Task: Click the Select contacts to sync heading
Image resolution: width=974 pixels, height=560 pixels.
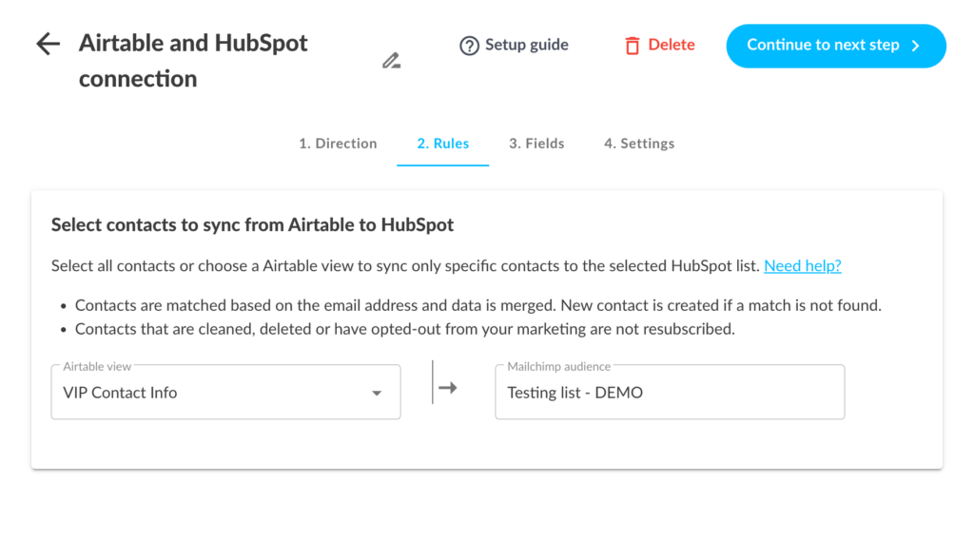Action: click(252, 225)
